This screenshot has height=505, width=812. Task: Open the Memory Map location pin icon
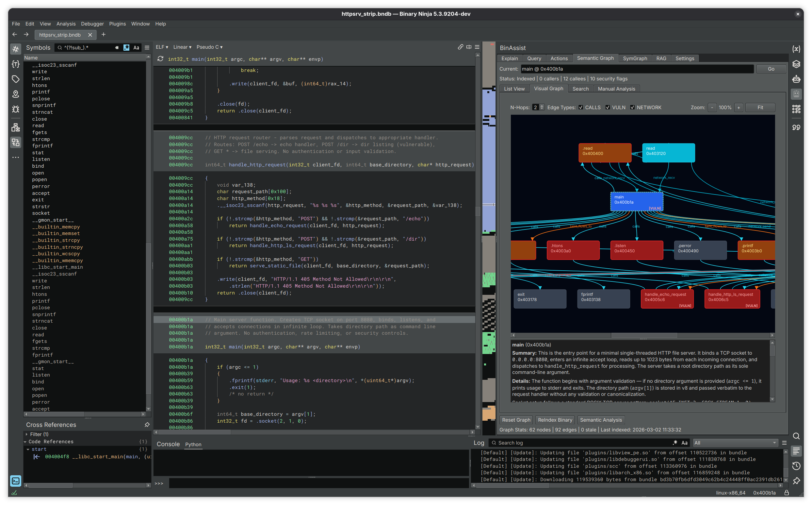[15, 94]
